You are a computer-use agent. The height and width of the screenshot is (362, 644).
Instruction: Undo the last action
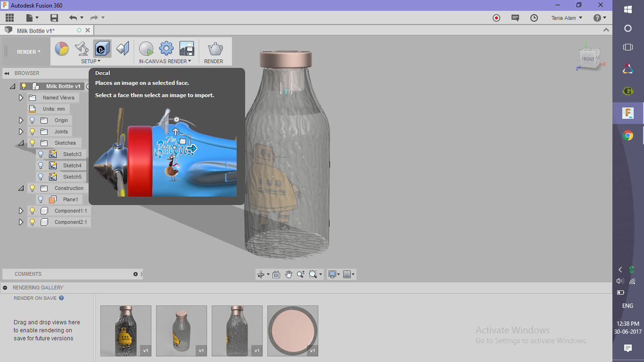point(73,18)
